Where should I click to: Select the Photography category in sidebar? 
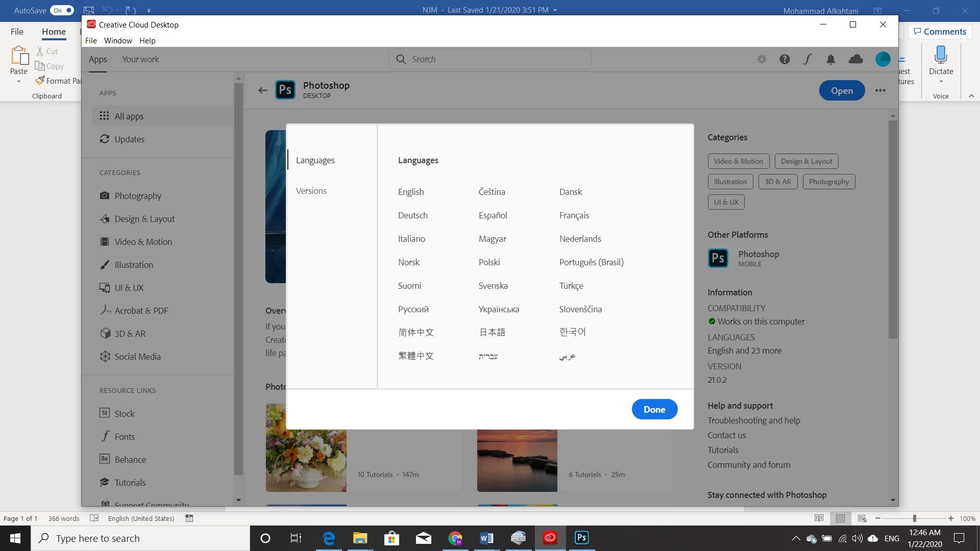coord(138,196)
